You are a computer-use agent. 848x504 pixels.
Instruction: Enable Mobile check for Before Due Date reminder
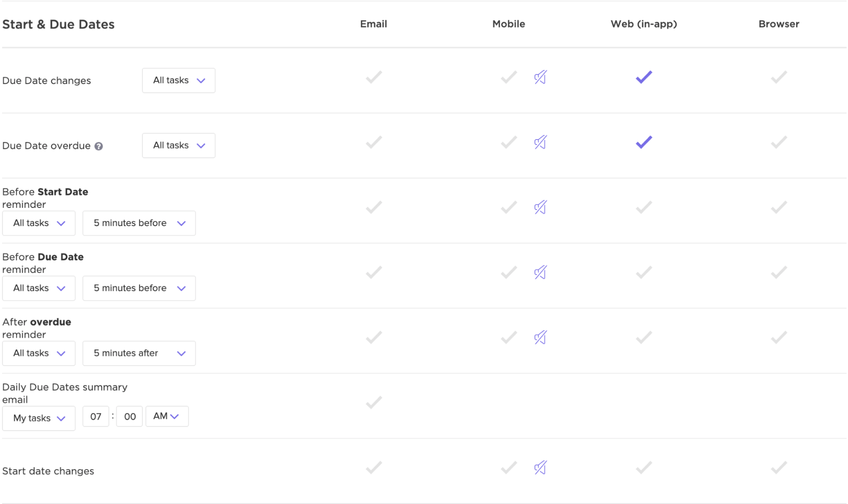coord(508,272)
